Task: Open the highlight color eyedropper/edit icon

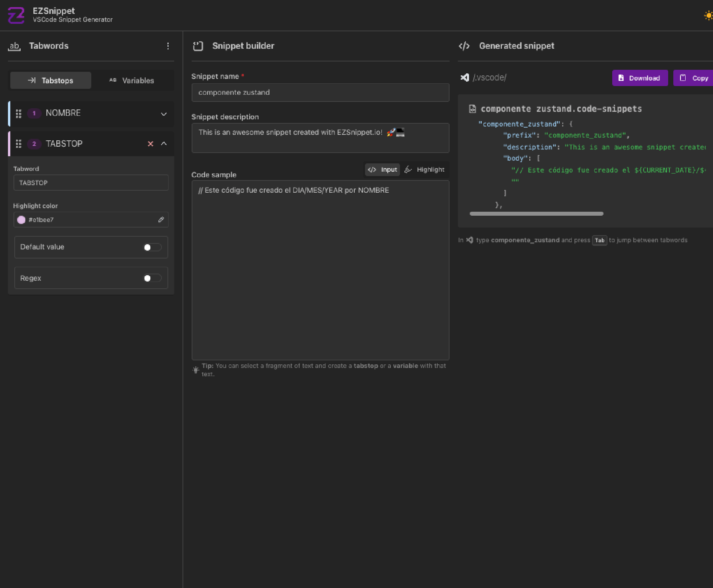Action: [x=161, y=220]
